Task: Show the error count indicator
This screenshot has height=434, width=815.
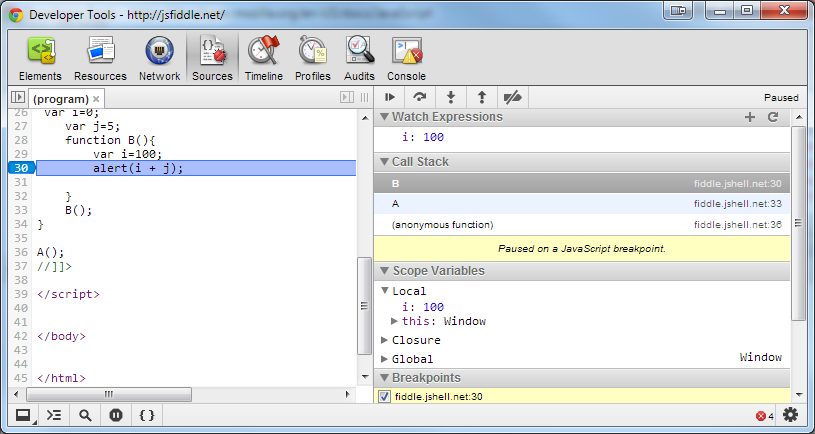Action: (765, 416)
